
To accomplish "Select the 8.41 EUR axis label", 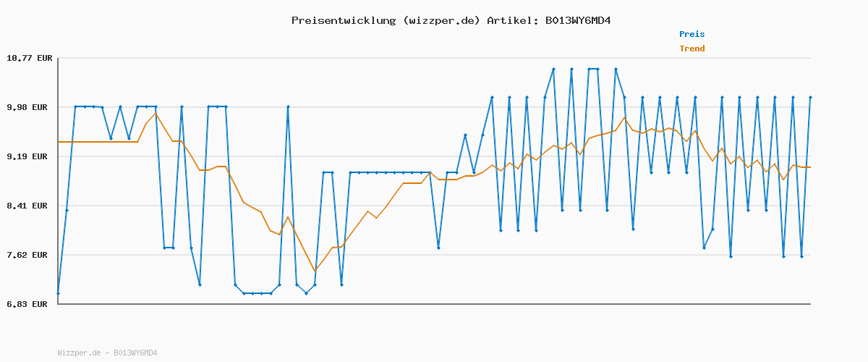I will (x=30, y=206).
